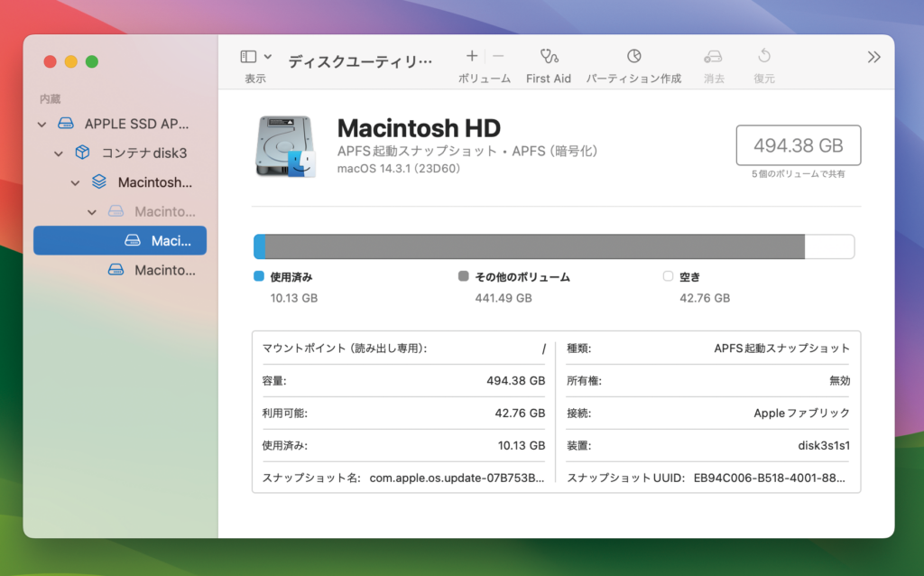This screenshot has height=576, width=924.
Task: Open the partition pie chart icon
Action: (x=633, y=56)
